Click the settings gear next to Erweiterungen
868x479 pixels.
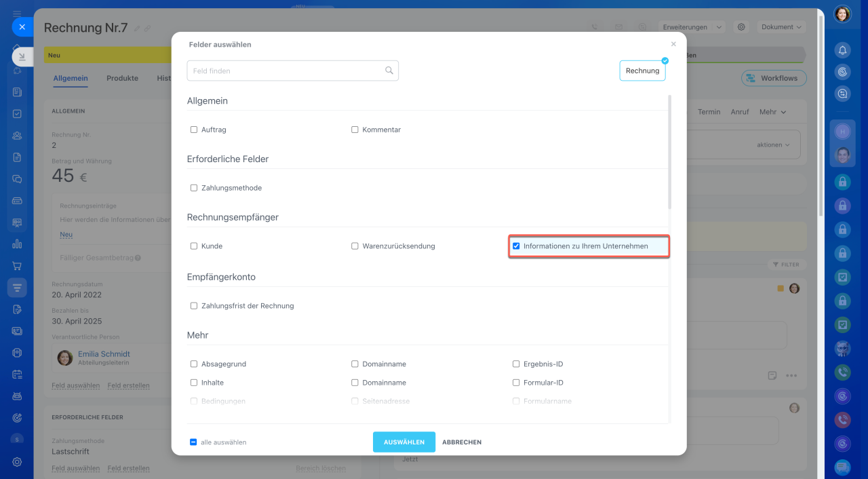[741, 27]
